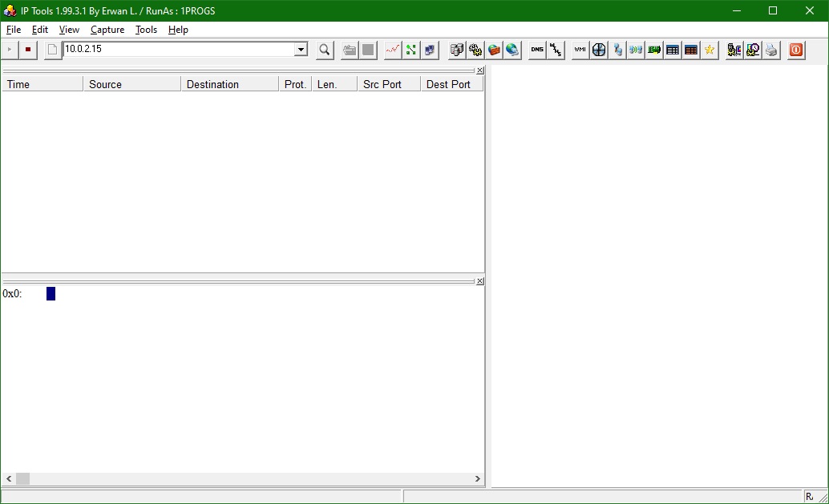
Task: Click the yellow gears processes icon
Action: pyautogui.click(x=475, y=50)
